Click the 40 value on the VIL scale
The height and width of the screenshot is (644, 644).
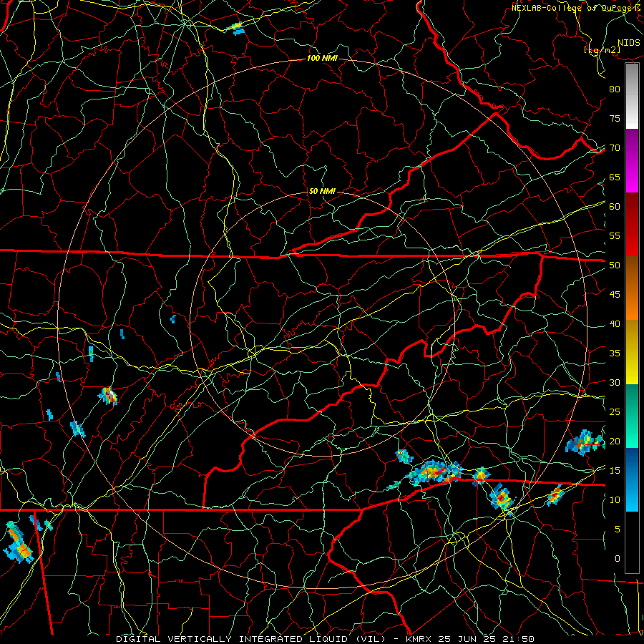pyautogui.click(x=615, y=323)
